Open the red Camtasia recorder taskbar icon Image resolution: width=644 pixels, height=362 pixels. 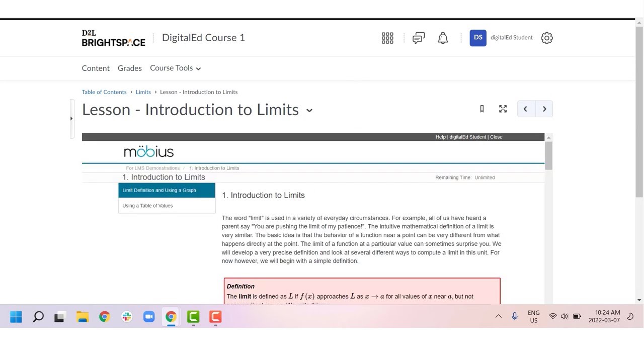pyautogui.click(x=215, y=317)
